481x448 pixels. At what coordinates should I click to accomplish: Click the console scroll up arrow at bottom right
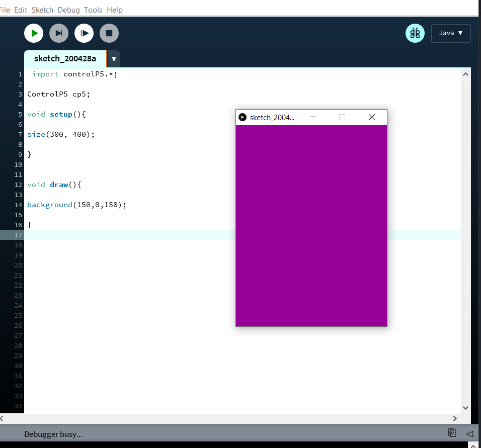tap(473, 445)
